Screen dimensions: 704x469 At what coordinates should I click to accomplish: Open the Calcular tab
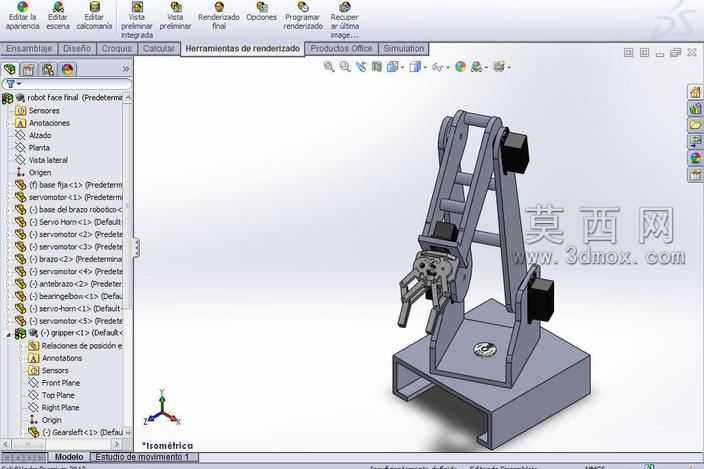(159, 48)
